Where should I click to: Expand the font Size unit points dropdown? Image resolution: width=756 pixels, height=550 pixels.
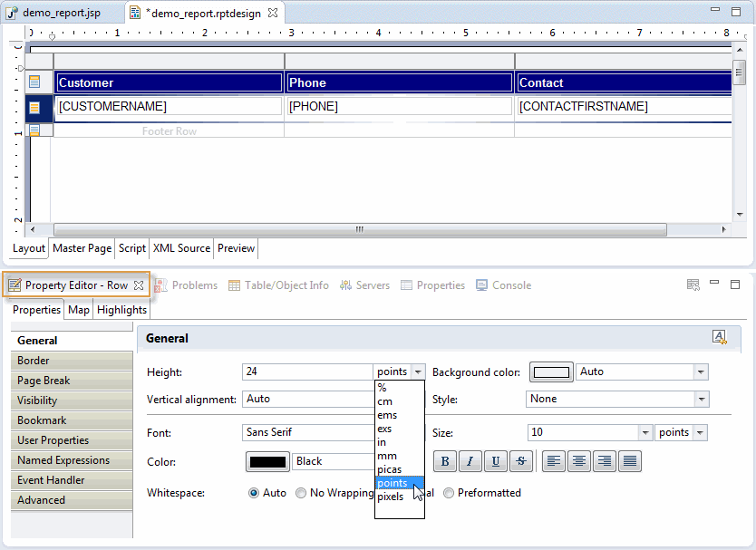(x=700, y=432)
